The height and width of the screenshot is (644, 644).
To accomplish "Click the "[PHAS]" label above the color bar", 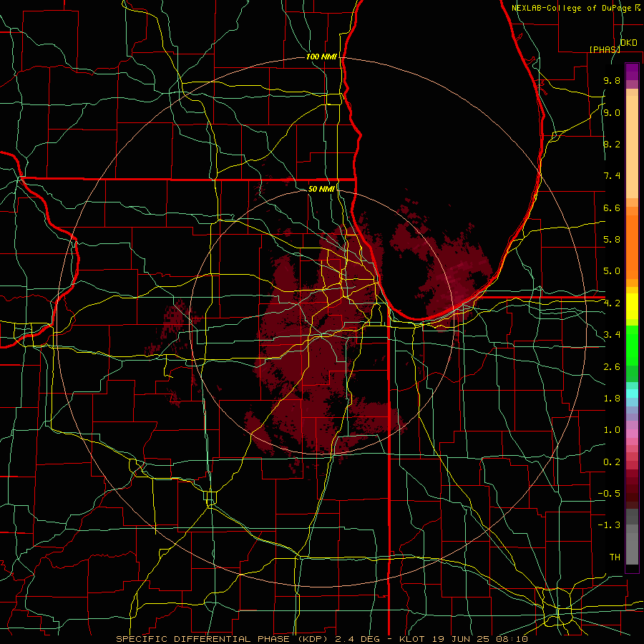I will click(x=605, y=49).
